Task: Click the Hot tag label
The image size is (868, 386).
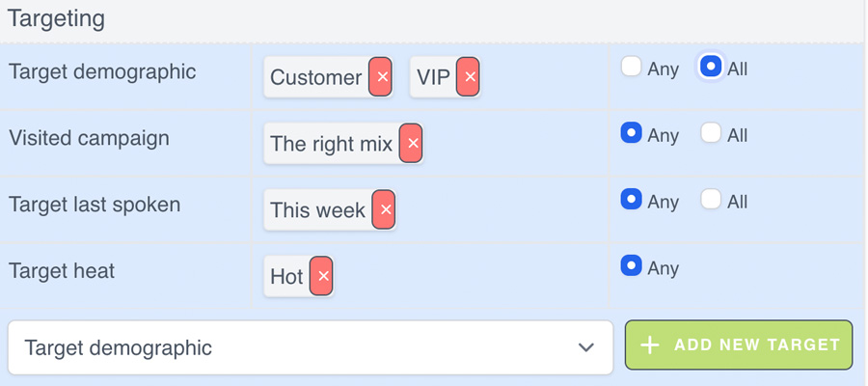Action: click(x=286, y=277)
